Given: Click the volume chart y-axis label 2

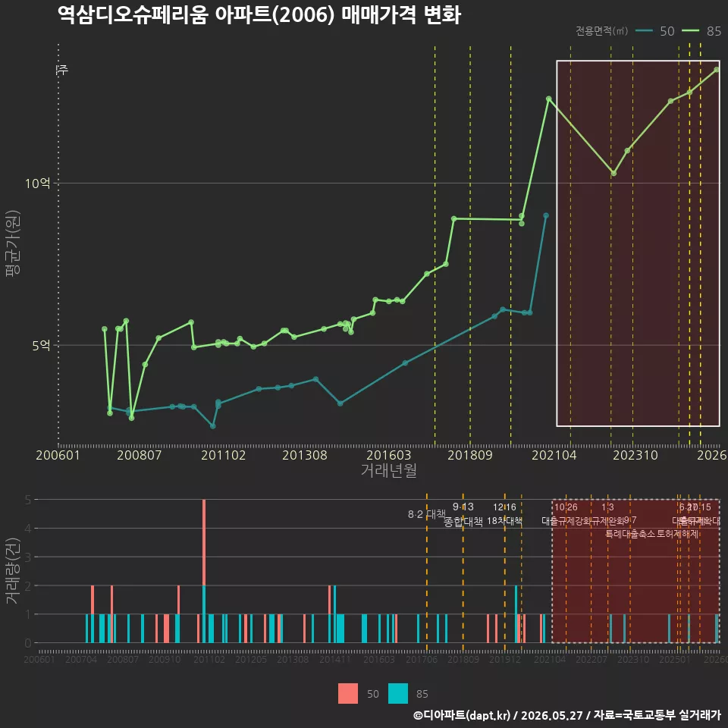Looking at the screenshot, I should coord(28,585).
